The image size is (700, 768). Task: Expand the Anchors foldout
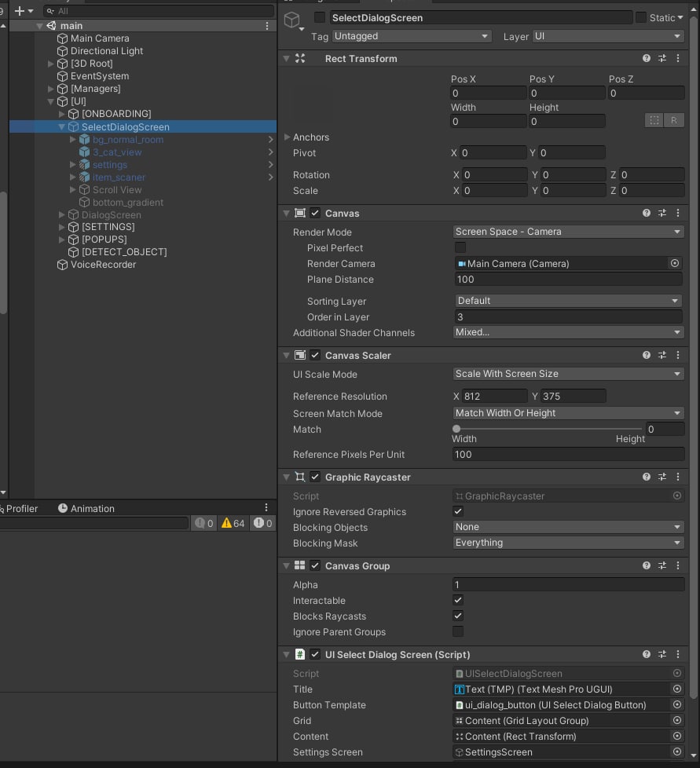coord(287,137)
